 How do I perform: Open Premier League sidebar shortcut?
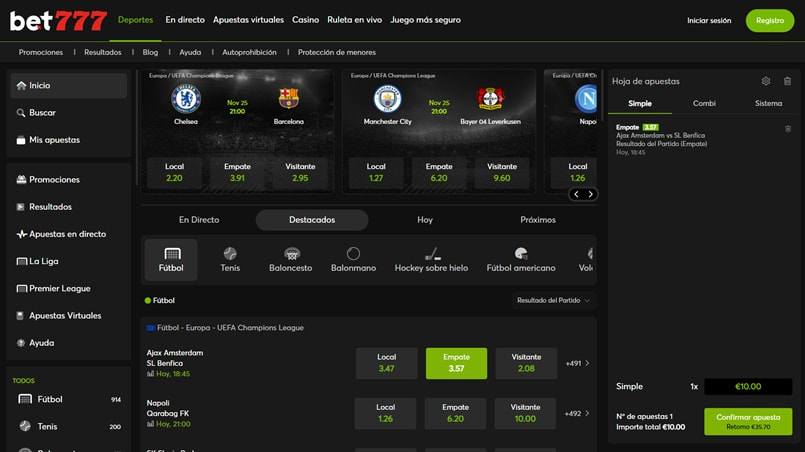coord(69,288)
